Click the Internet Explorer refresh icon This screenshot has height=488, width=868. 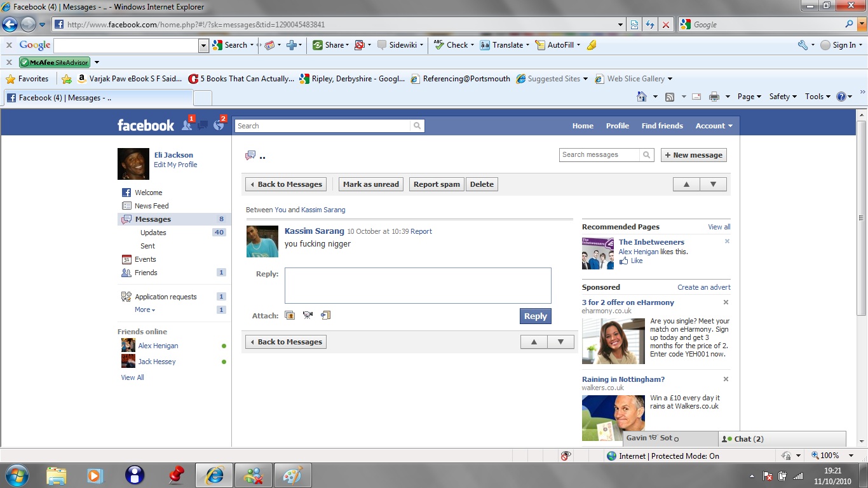click(x=649, y=25)
